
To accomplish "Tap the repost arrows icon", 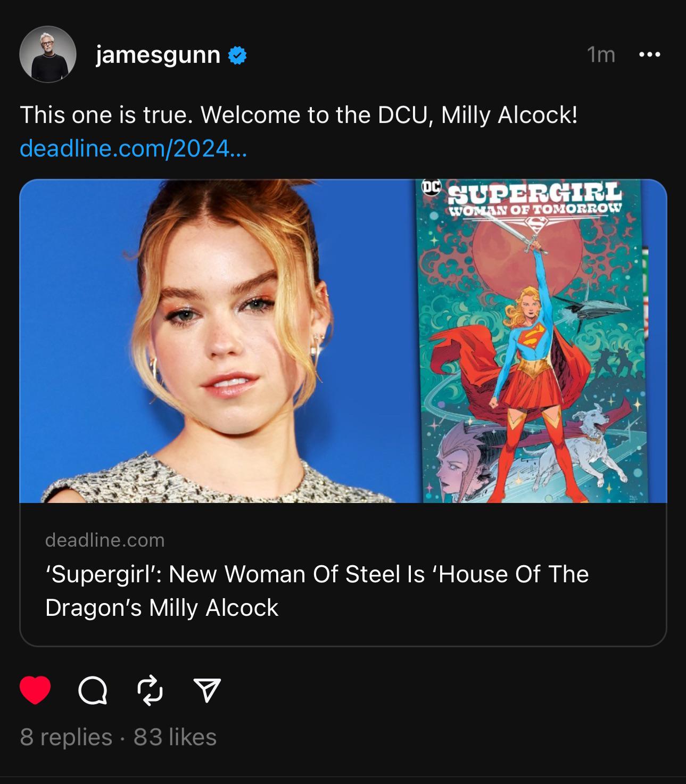I will [150, 690].
